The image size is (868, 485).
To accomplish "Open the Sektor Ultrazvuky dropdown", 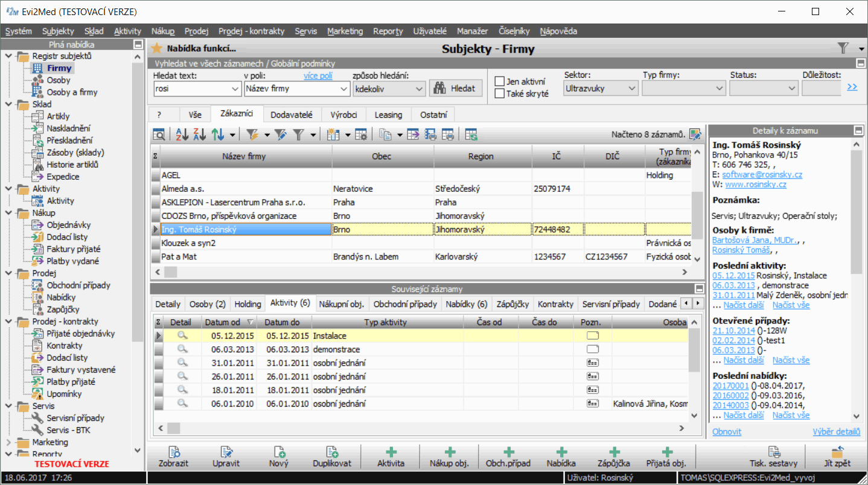I will [632, 88].
